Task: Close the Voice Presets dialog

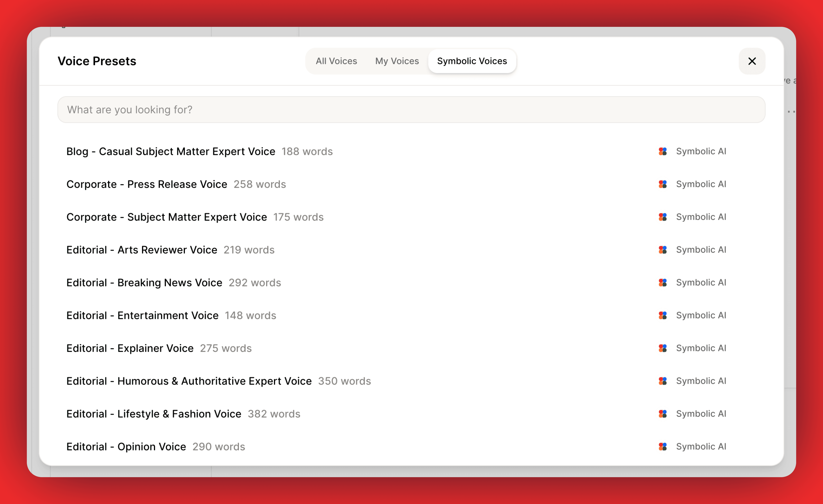Action: 752,61
